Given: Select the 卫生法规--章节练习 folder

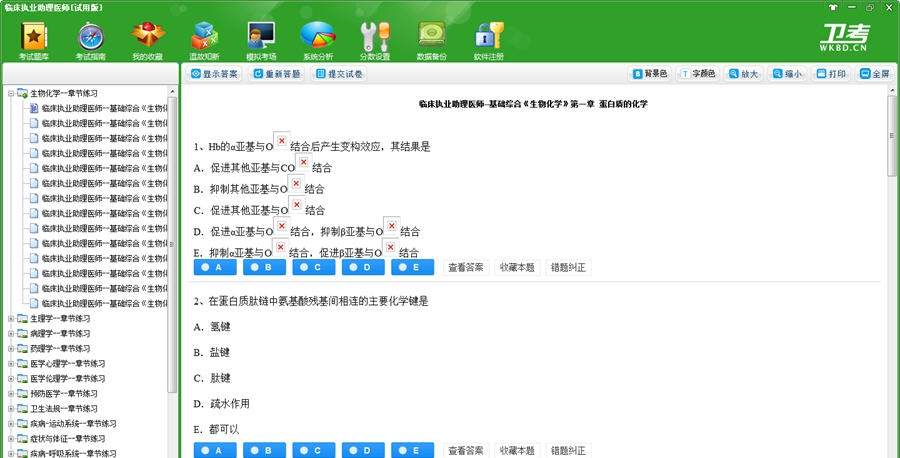Looking at the screenshot, I should pyautogui.click(x=64, y=409).
